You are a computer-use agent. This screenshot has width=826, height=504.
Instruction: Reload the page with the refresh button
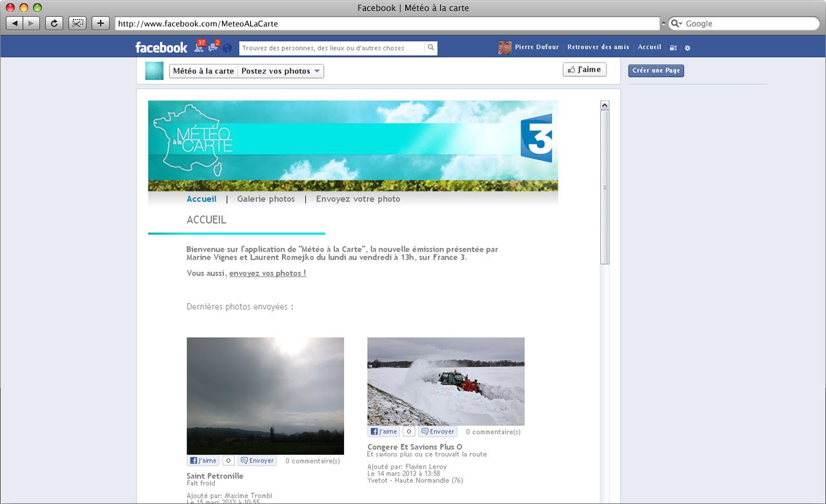pyautogui.click(x=54, y=23)
